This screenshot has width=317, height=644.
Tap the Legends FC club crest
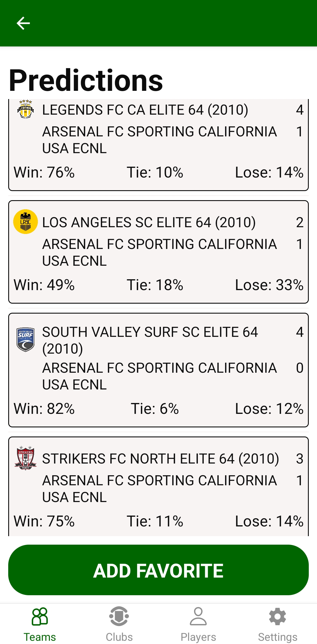click(x=26, y=110)
